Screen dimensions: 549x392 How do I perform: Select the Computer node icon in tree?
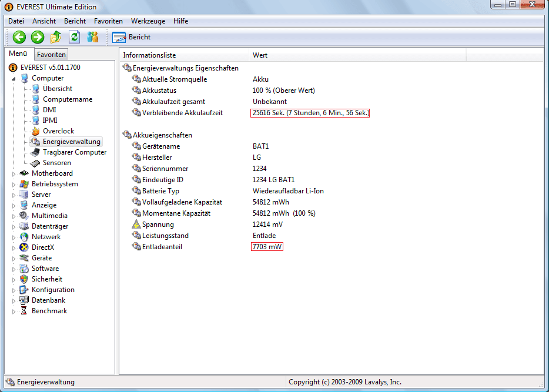point(25,78)
